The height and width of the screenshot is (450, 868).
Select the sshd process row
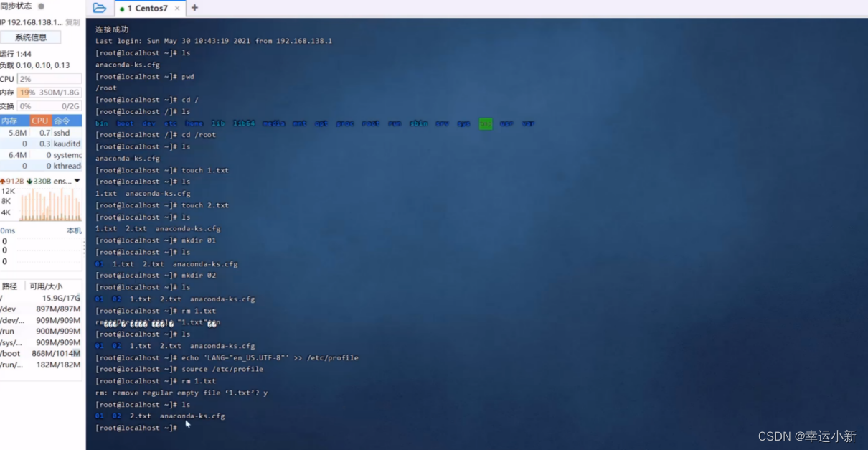pyautogui.click(x=41, y=133)
